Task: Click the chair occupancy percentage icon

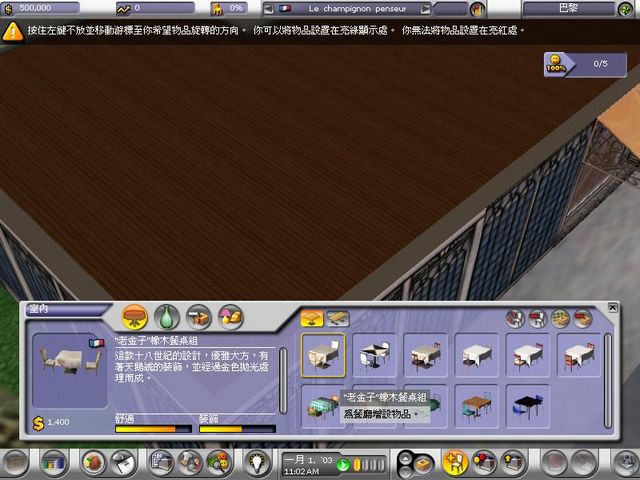Action: (x=218, y=9)
